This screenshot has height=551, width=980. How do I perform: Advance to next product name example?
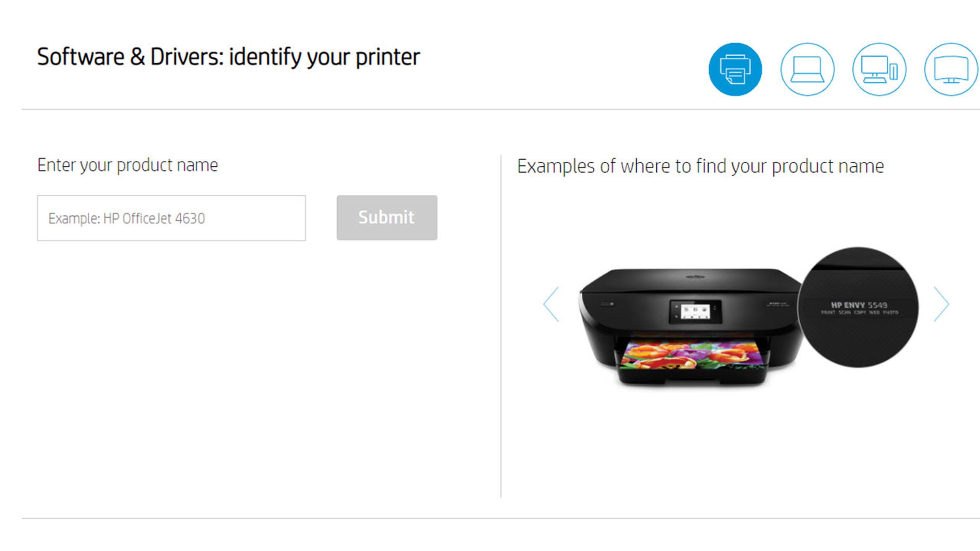(941, 304)
